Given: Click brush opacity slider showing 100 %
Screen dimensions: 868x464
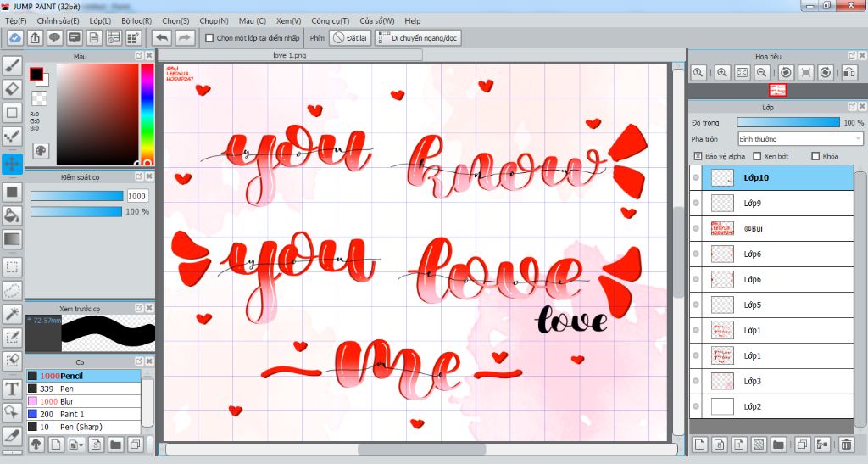Looking at the screenshot, I should point(75,211).
